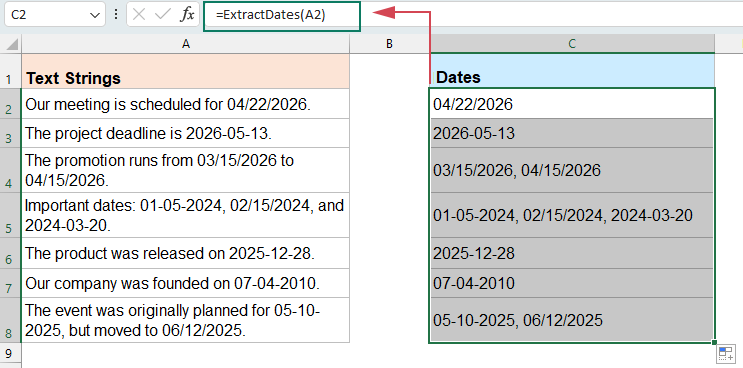Expand the Name Box dropdown arrow
Image resolution: width=743 pixels, height=368 pixels.
[94, 15]
